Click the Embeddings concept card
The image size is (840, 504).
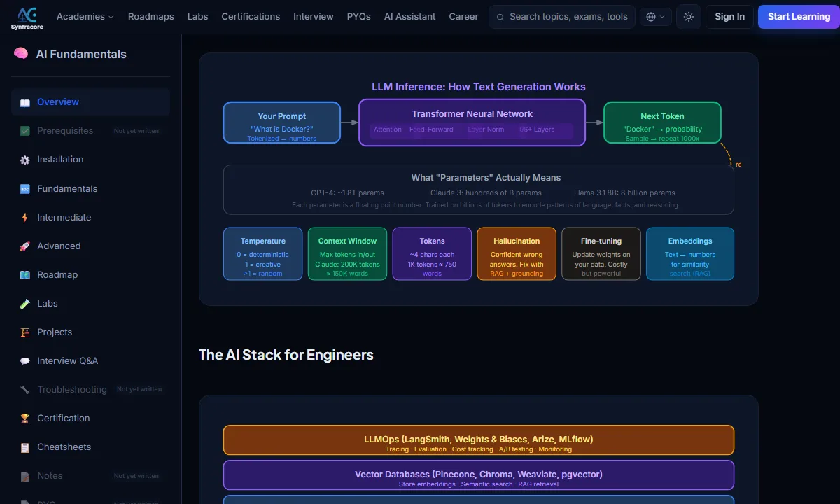[690, 254]
